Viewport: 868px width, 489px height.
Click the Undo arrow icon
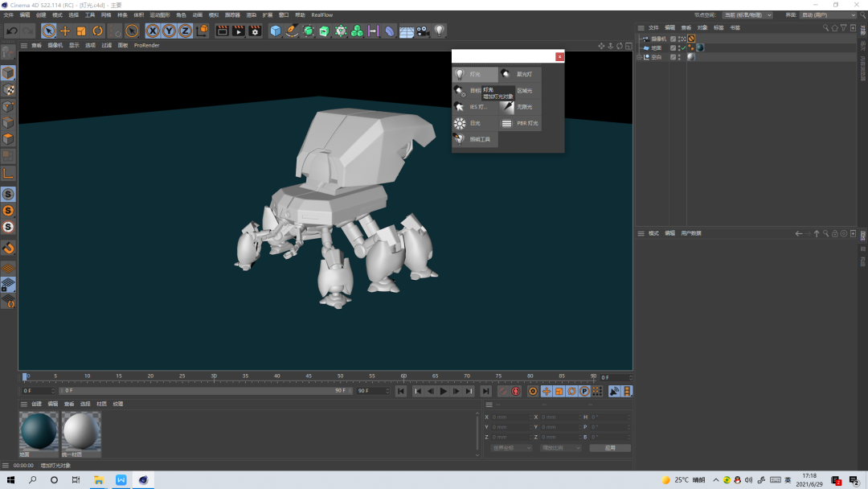pyautogui.click(x=11, y=31)
